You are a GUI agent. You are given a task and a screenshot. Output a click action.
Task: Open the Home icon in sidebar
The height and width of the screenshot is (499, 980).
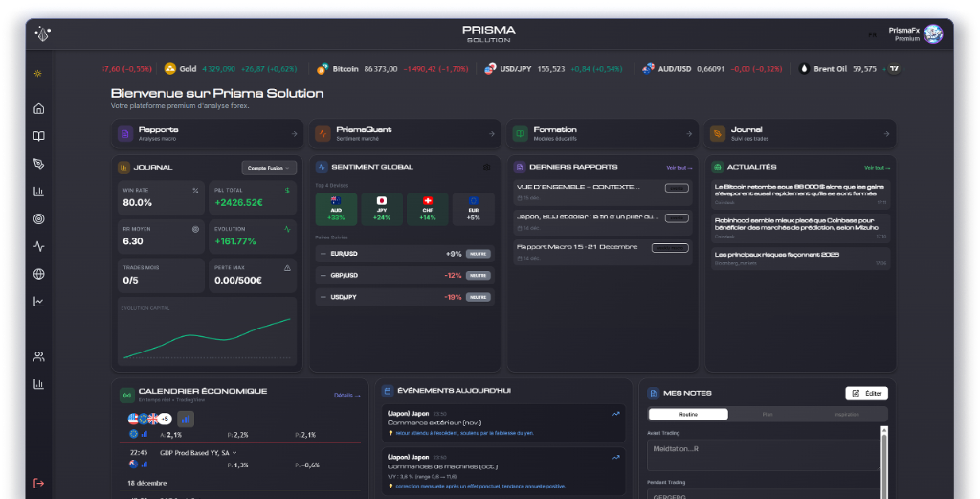point(38,109)
